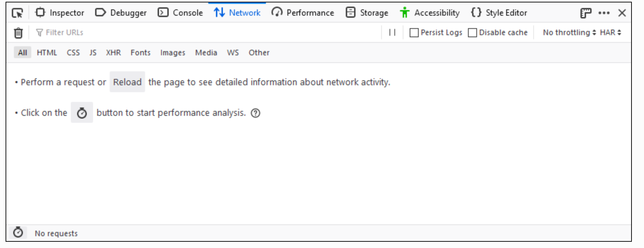Open the No throttling dropdown
The image size is (644, 248).
pyautogui.click(x=569, y=32)
